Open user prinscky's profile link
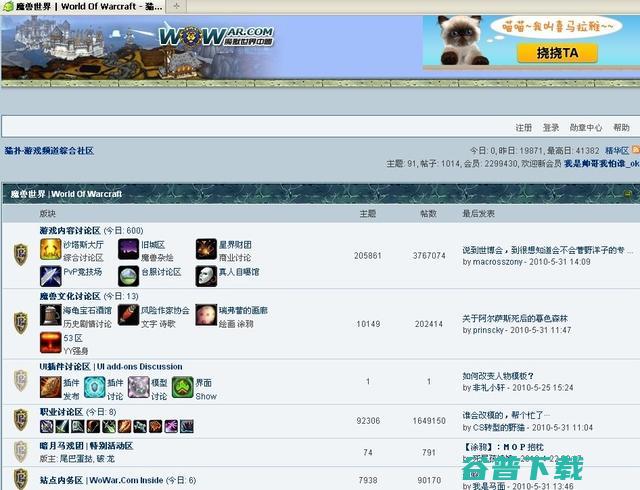 (x=488, y=330)
